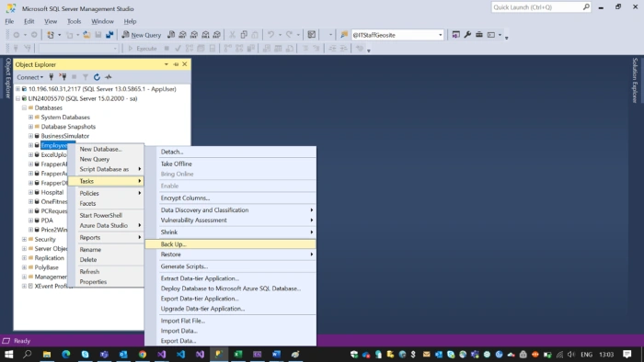The height and width of the screenshot is (362, 644).
Task: Expand the Hospital database node
Action: click(30, 192)
